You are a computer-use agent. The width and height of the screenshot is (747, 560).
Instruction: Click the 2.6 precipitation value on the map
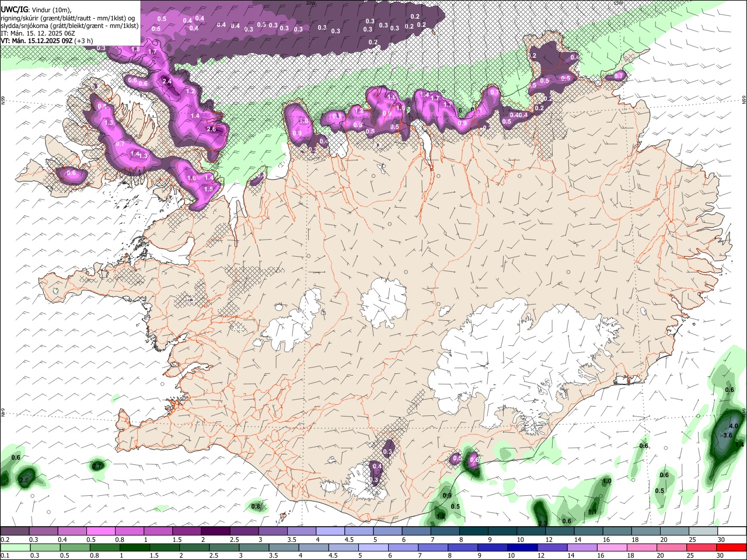[211, 129]
